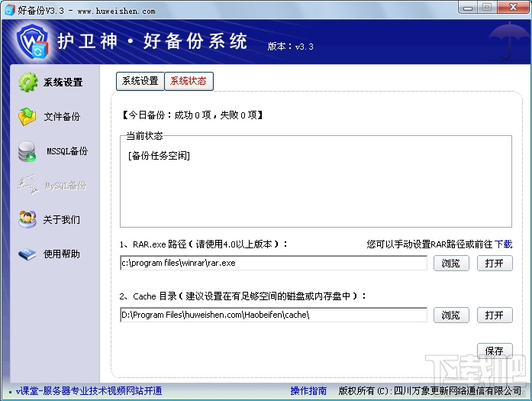Click the app icon in the title bar

click(9, 10)
